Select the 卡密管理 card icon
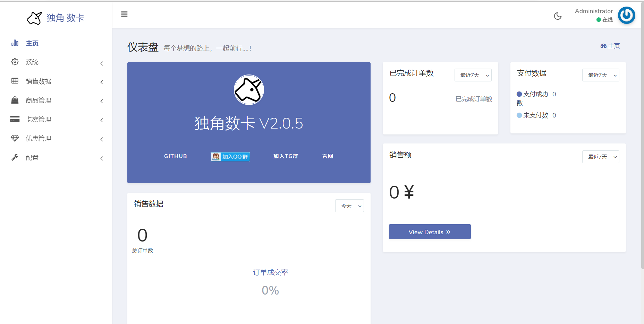Viewport: 644px width, 324px height. click(x=15, y=119)
